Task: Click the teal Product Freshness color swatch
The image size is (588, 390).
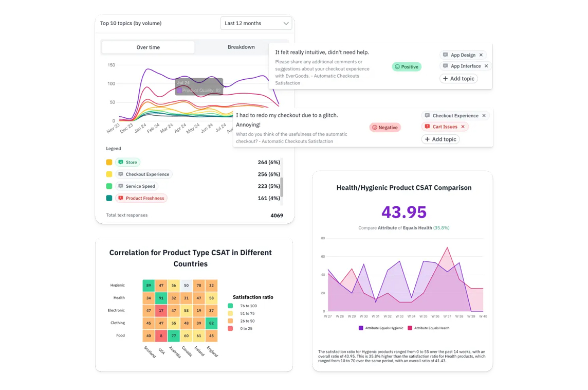Action: coord(109,198)
